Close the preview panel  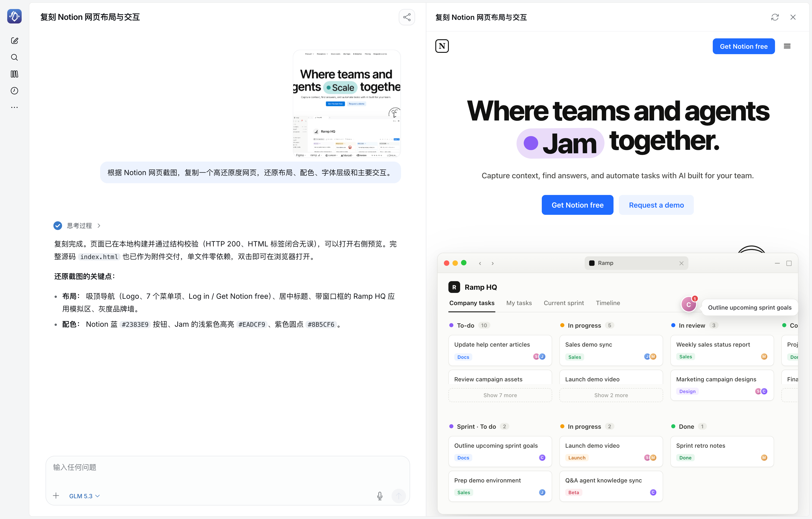793,17
